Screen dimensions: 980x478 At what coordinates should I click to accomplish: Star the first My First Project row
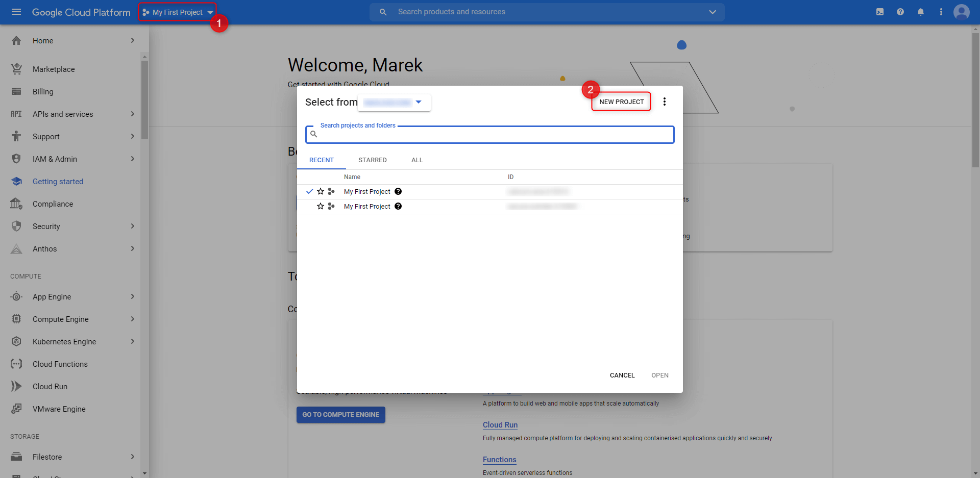321,191
